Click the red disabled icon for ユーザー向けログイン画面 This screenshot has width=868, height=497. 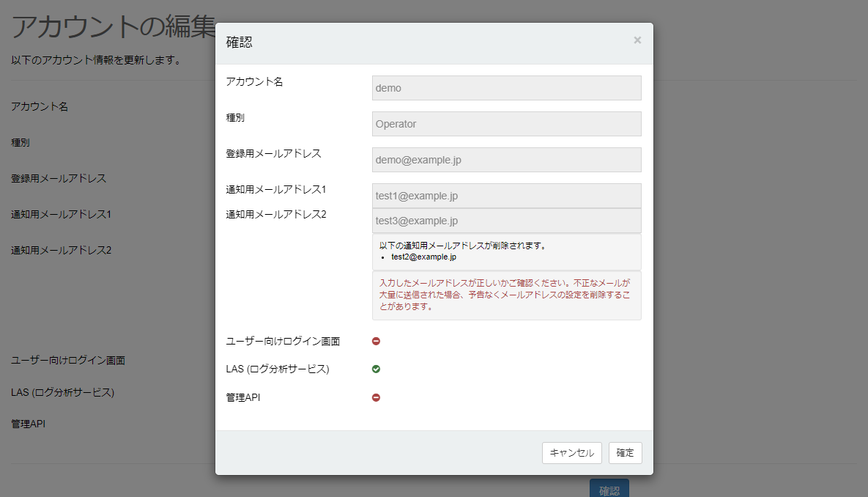tap(376, 340)
